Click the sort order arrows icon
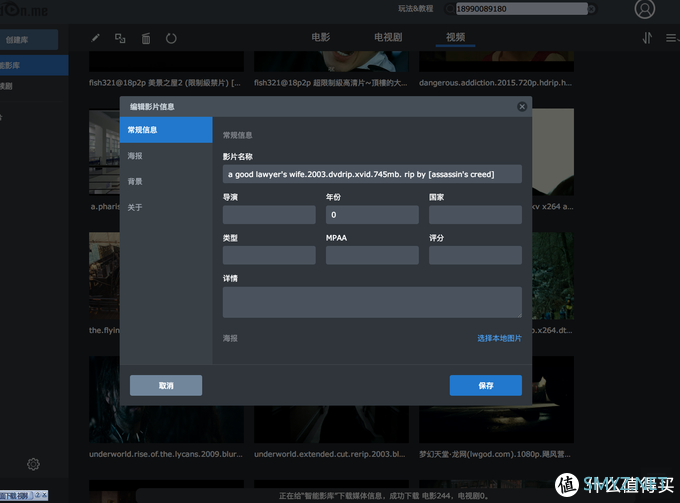Screen dimensions: 680x503 (x=646, y=38)
